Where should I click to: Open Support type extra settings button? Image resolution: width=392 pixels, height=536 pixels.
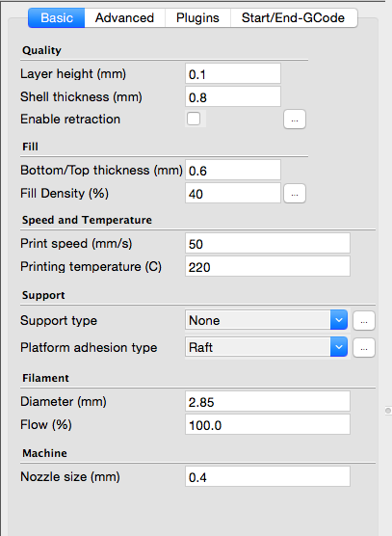tap(364, 321)
